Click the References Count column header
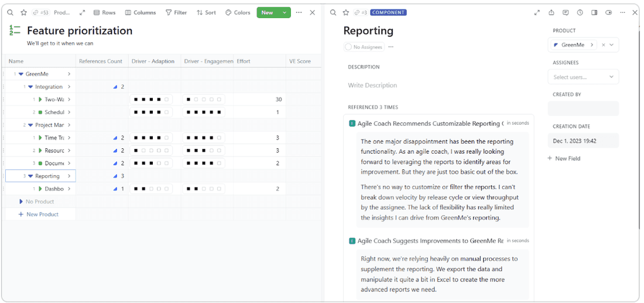Image resolution: width=644 pixels, height=303 pixels. [x=102, y=62]
